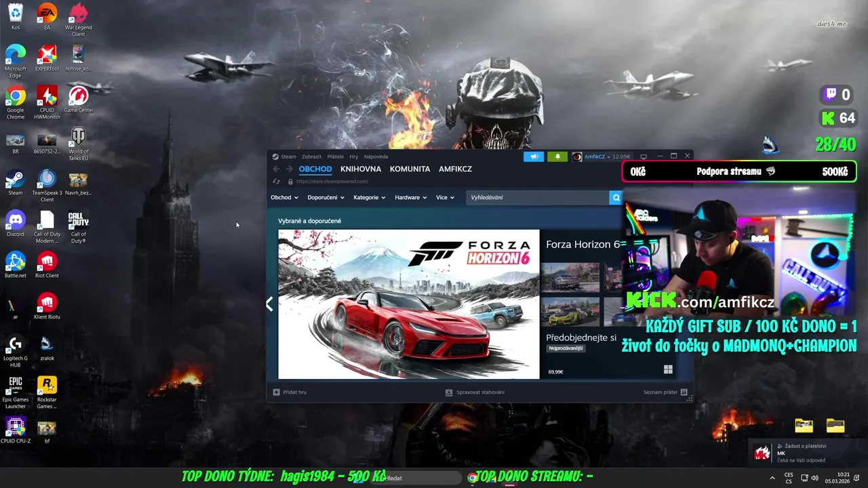
Task: Open the Koš recycle bin desktop icon
Action: pos(16,17)
